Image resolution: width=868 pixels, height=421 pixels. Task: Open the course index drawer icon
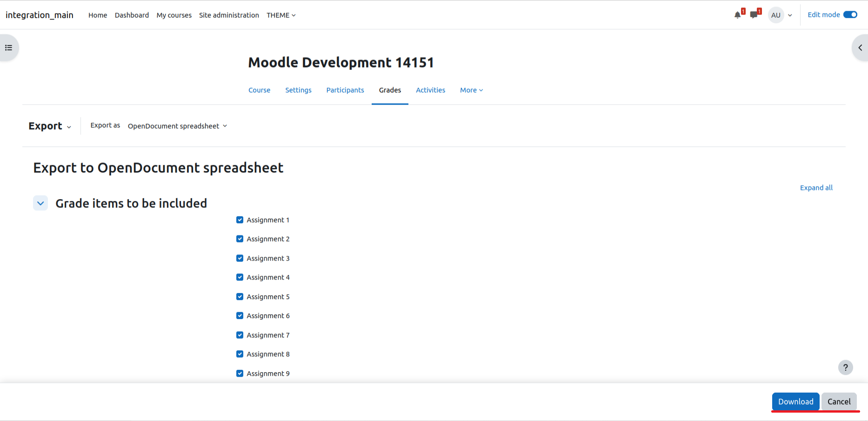[x=8, y=47]
